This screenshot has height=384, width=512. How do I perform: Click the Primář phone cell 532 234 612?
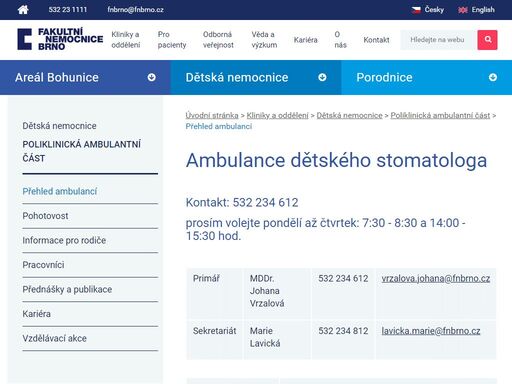point(343,294)
